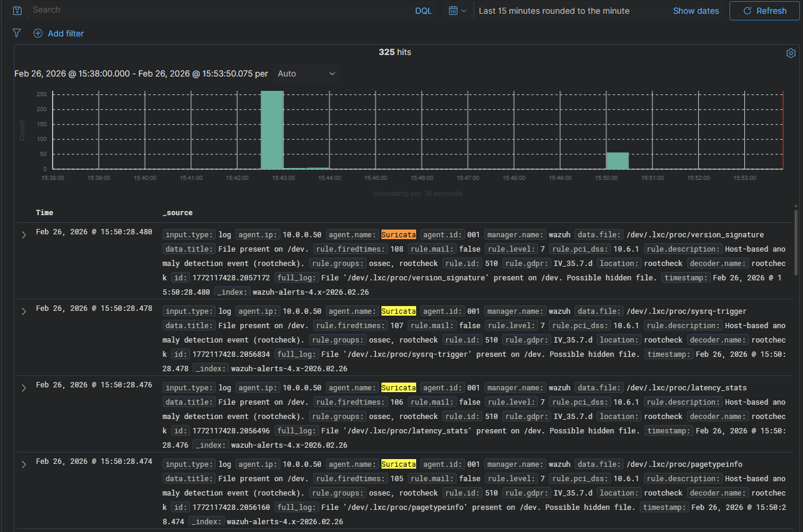Click the Show dates link

(x=695, y=11)
